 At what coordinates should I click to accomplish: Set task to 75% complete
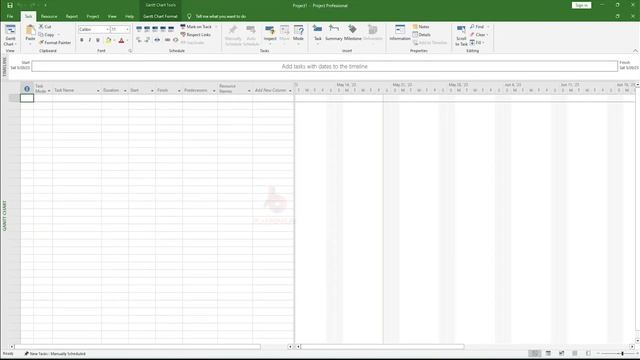[163, 29]
